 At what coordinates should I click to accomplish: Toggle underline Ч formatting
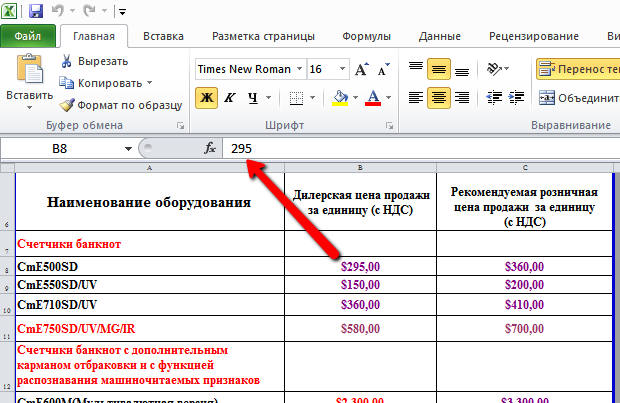pyautogui.click(x=253, y=98)
